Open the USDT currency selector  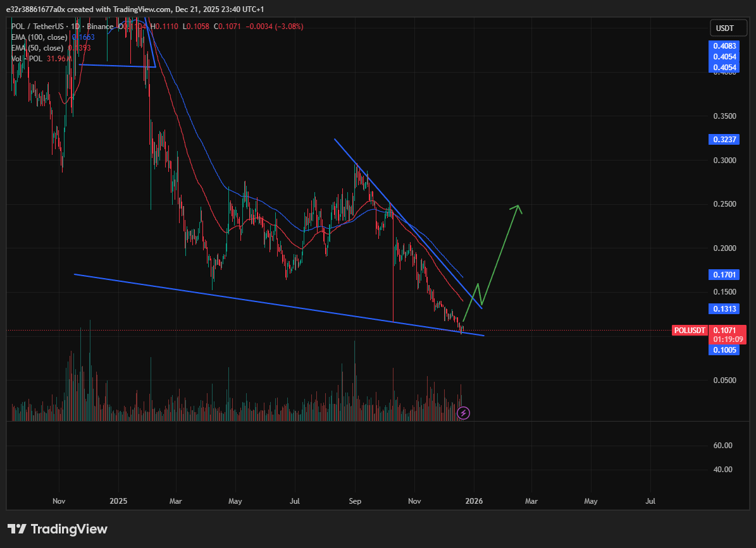(x=728, y=28)
